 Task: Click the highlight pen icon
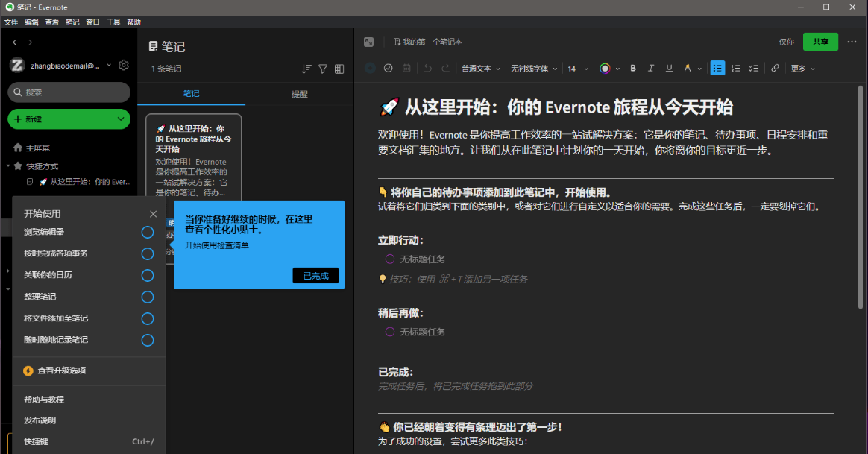point(686,68)
